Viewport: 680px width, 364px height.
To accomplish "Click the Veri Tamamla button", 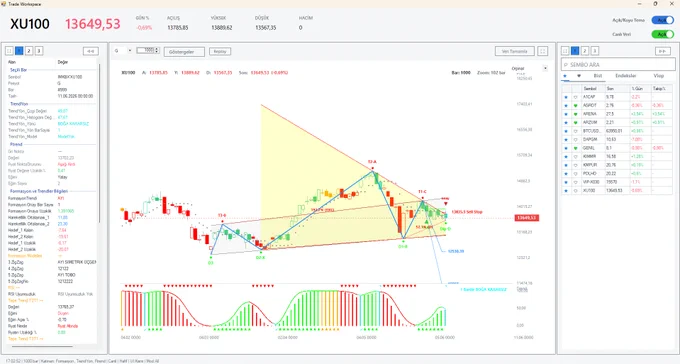I will click(515, 51).
